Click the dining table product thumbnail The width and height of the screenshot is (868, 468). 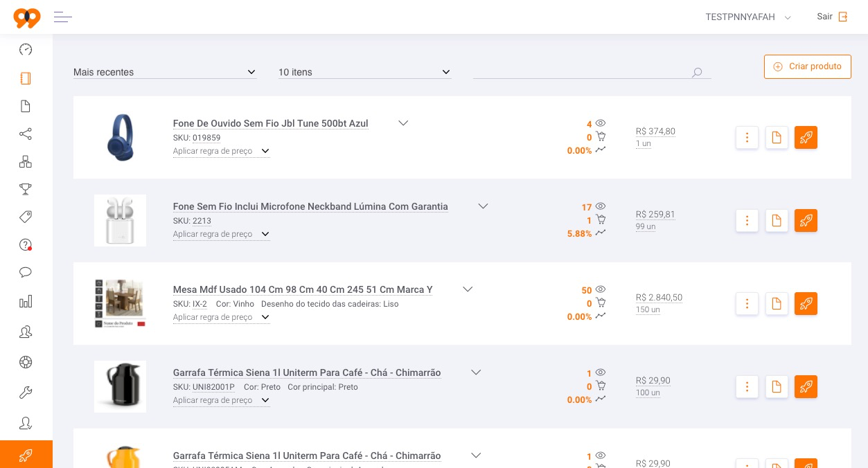coord(120,303)
